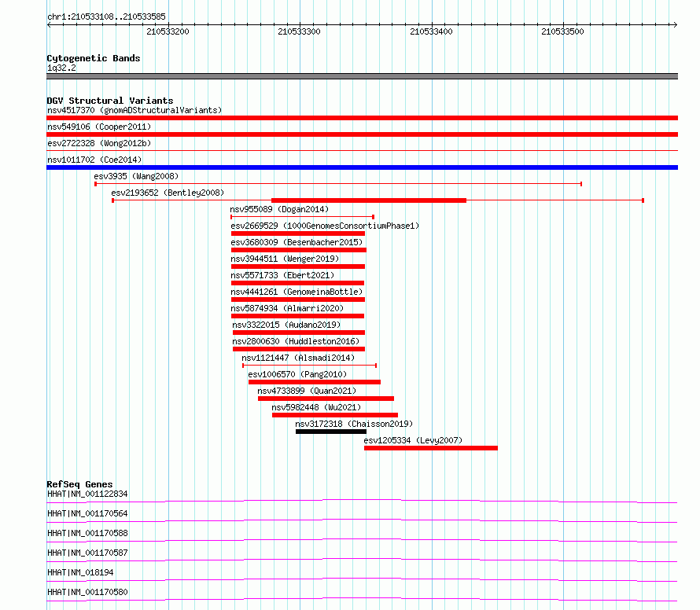Click the esv3935 Wang2008 thin span line

click(x=338, y=184)
